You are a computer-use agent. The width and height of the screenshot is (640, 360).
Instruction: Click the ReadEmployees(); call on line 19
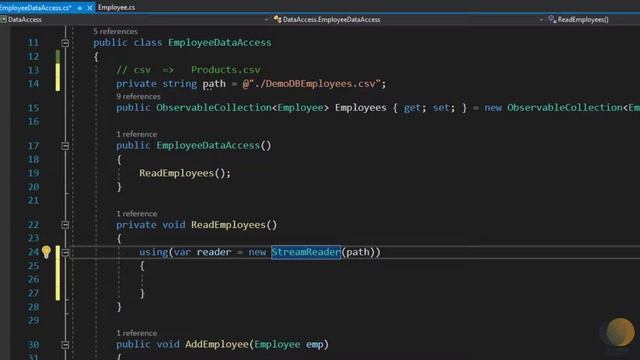pos(184,173)
